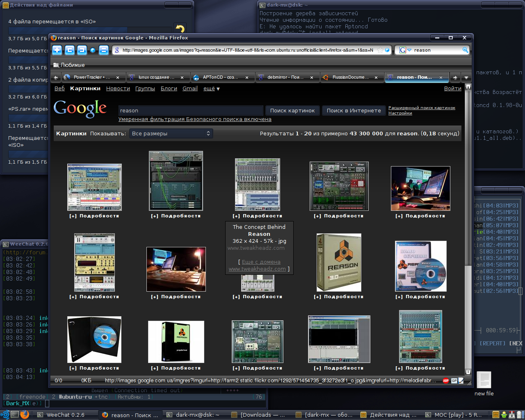Open the Gmail link
The width and height of the screenshot is (525, 420).
tap(190, 89)
